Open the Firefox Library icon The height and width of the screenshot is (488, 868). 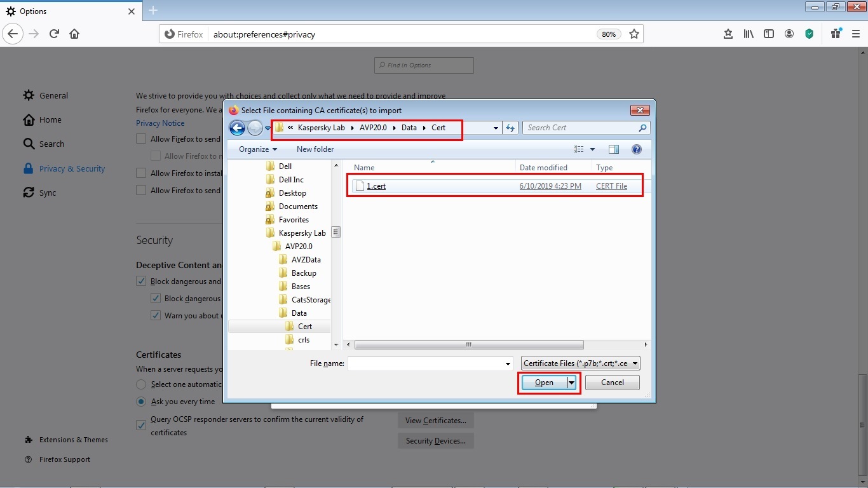click(749, 34)
